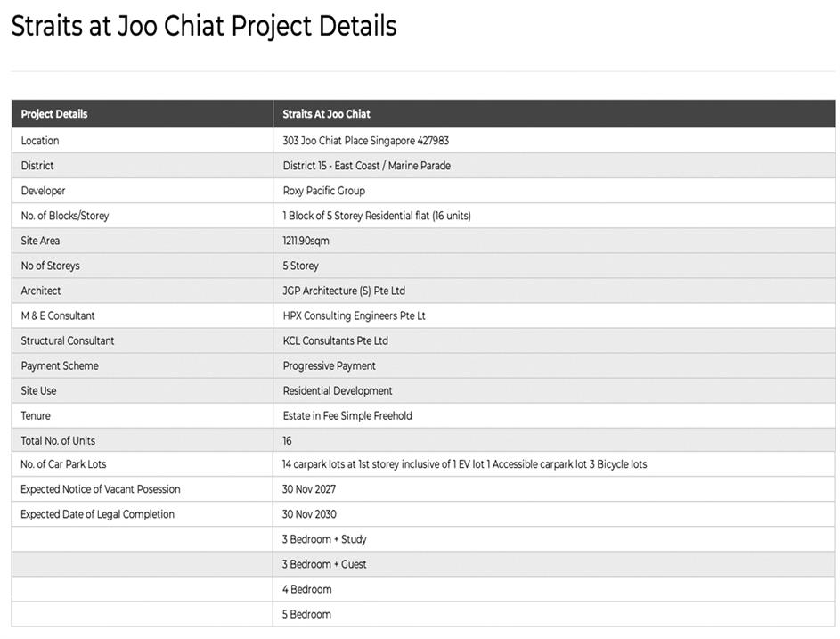Image resolution: width=840 pixels, height=639 pixels.
Task: Click "KCL Consultants Pte Ltd" cell
Action: [335, 340]
